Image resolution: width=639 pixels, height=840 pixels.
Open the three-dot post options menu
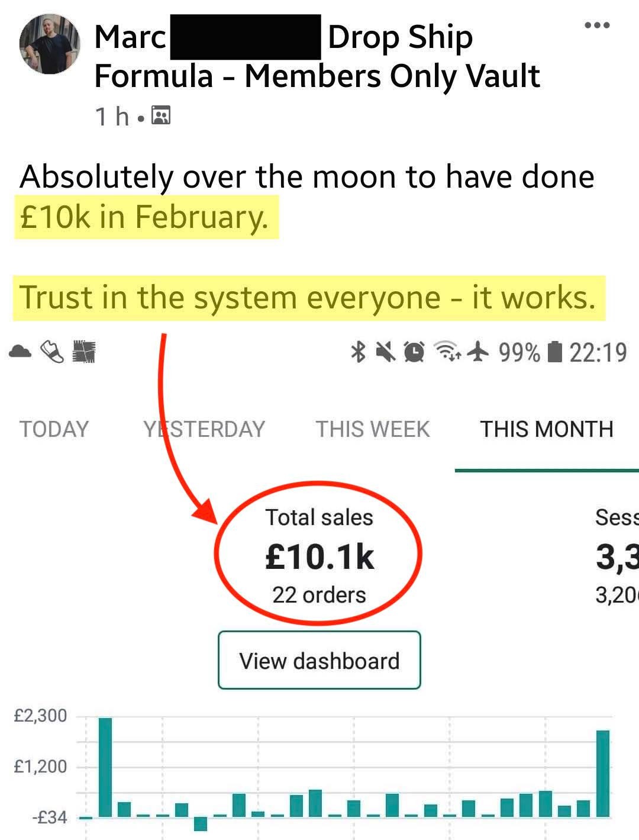pos(596,25)
